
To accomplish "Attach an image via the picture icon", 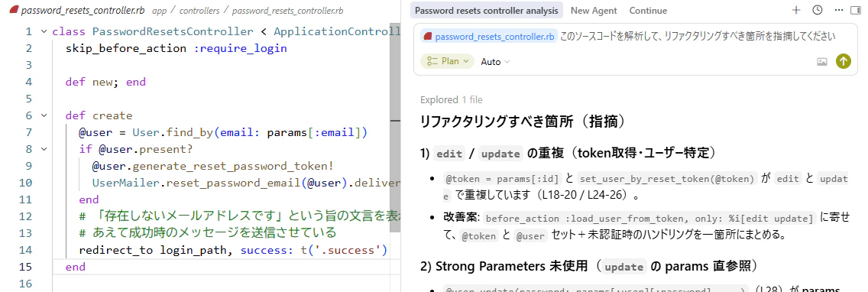I will click(822, 61).
